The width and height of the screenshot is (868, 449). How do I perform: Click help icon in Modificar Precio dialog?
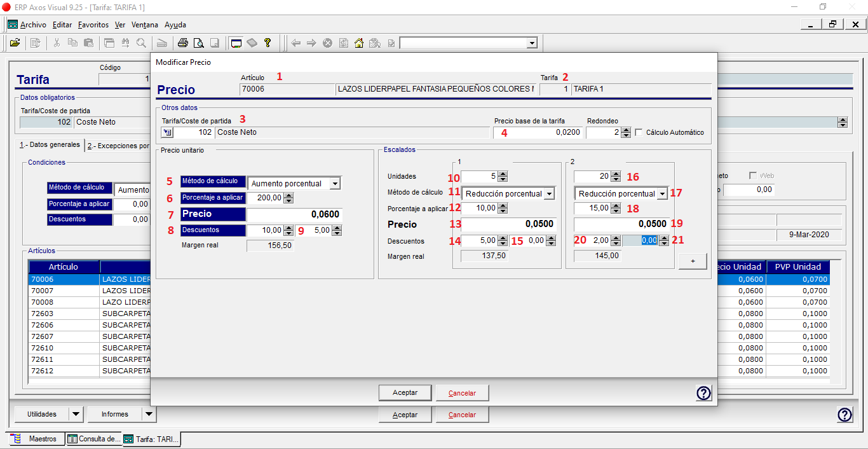click(703, 393)
